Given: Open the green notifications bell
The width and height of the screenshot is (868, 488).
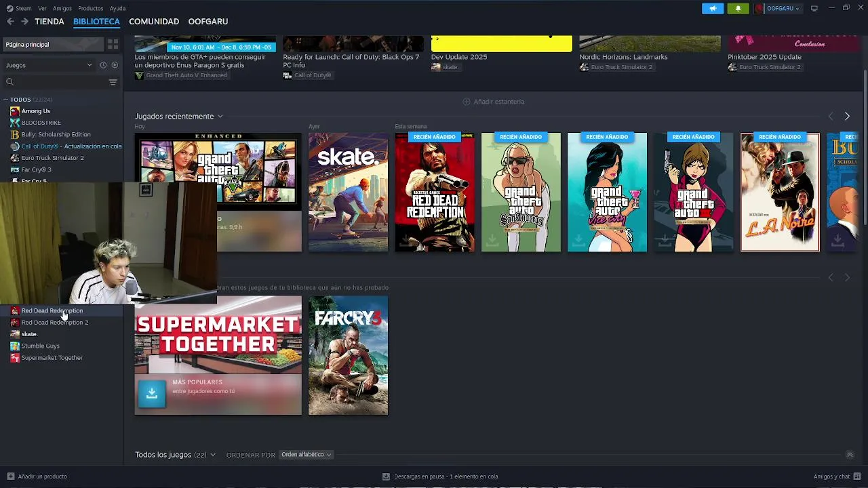Looking at the screenshot, I should (x=738, y=8).
